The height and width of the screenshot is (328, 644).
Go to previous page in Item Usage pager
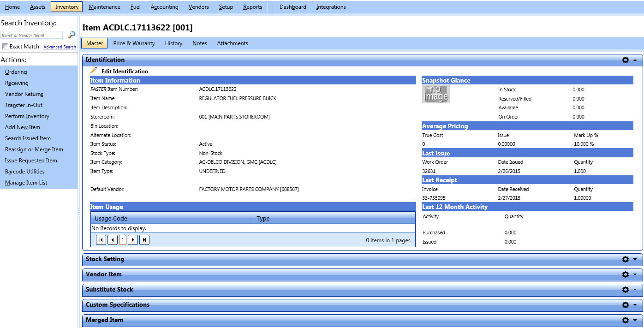tap(112, 240)
